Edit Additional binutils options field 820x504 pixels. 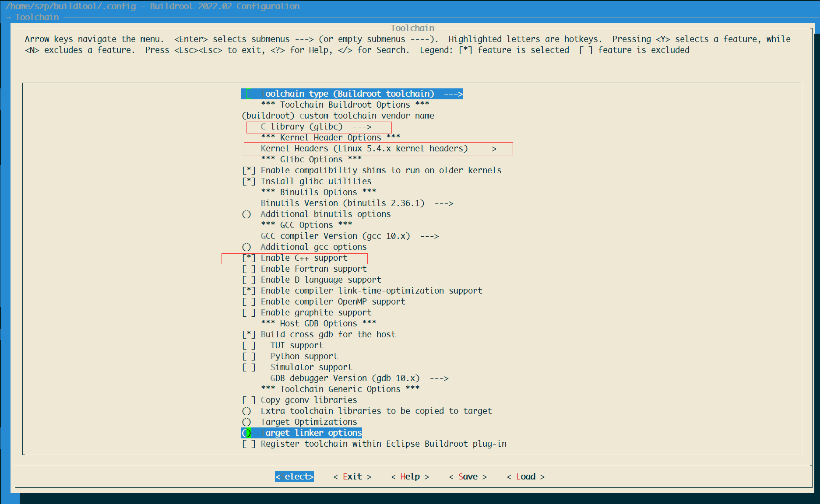(x=316, y=214)
